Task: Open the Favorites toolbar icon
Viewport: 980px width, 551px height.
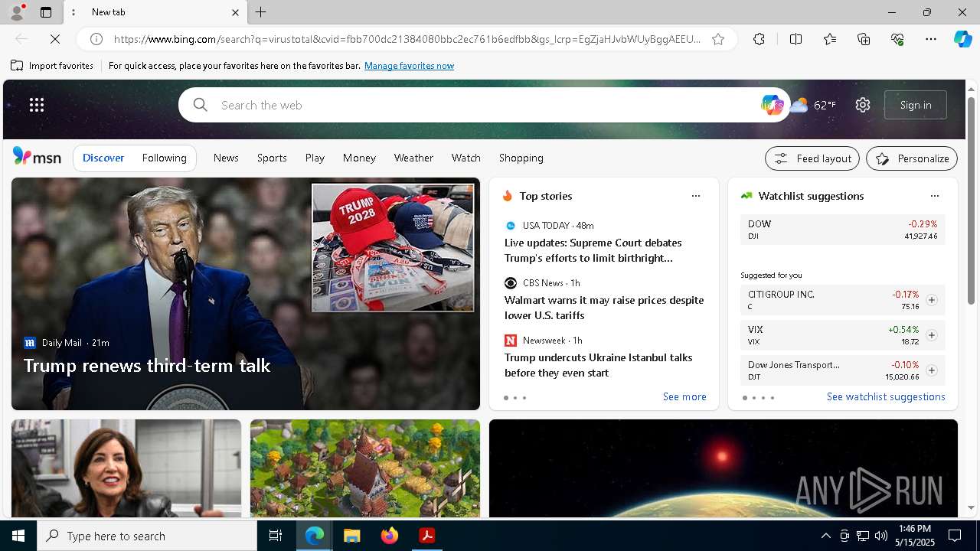Action: click(x=830, y=39)
